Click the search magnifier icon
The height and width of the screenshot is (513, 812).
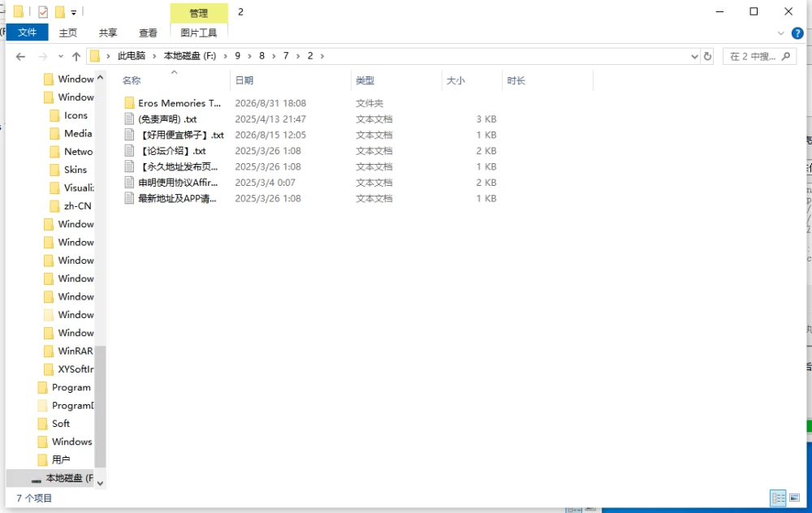coord(786,57)
